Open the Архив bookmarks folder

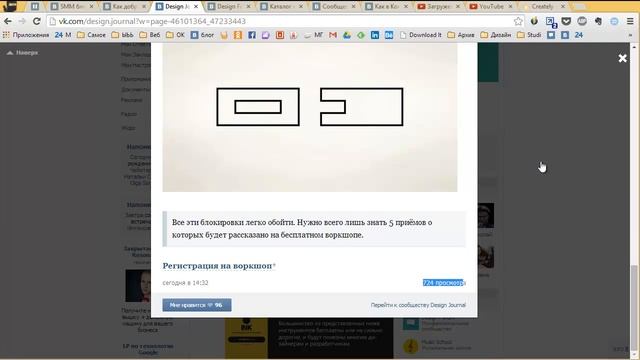coord(461,35)
